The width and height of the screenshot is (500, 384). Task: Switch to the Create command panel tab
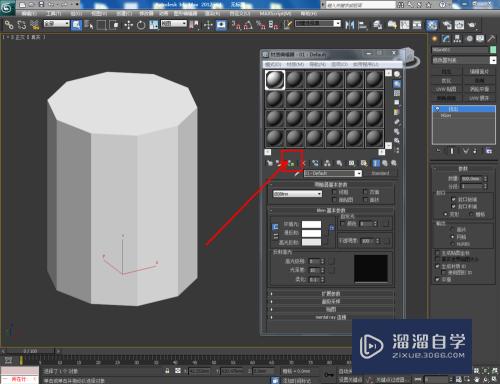click(x=434, y=39)
